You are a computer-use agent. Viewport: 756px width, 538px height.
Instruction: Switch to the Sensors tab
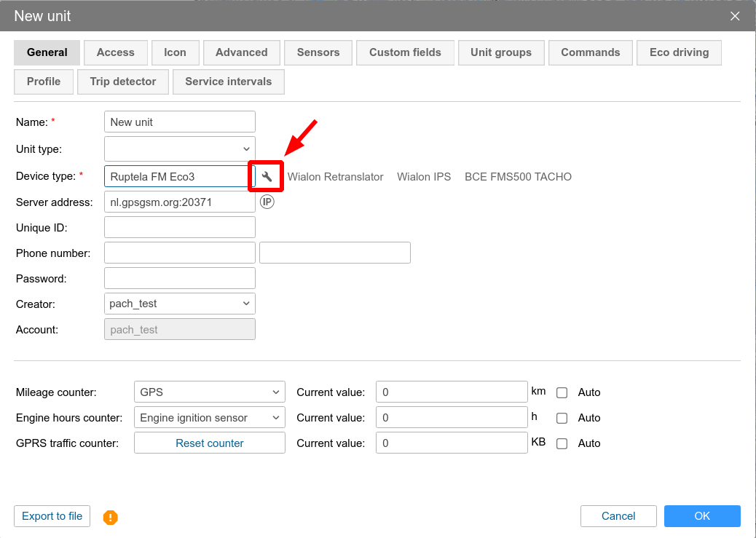tap(318, 52)
